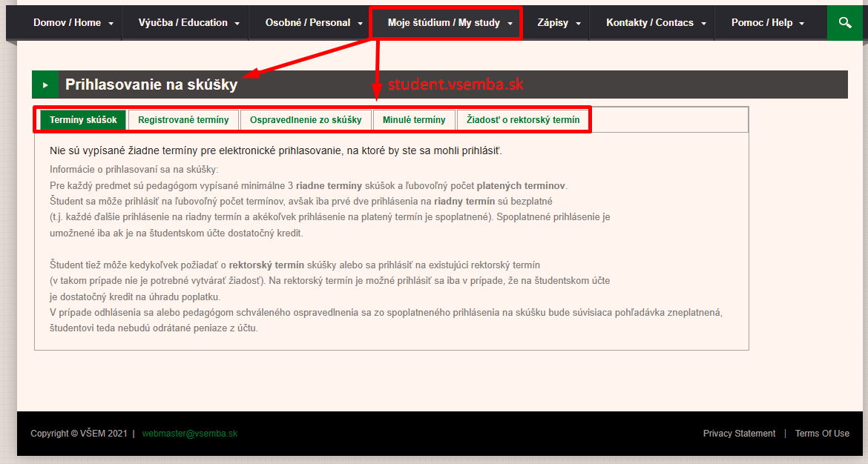Open the Terms Of Use link

822,434
